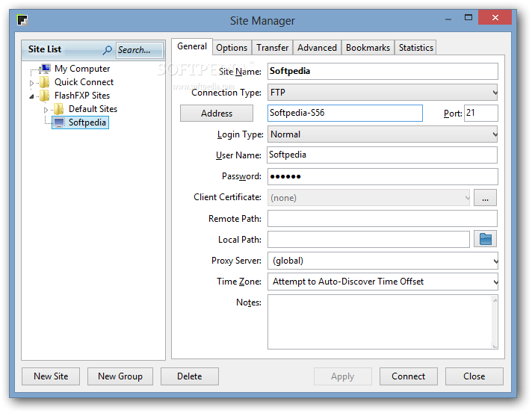This screenshot has height=413, width=532.
Task: Switch to the Options tab
Action: pos(232,48)
